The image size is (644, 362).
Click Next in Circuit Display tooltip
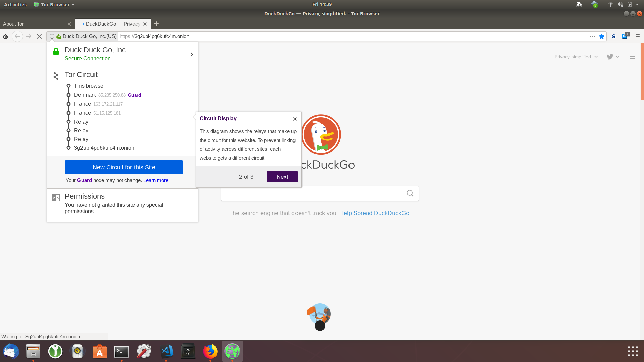(x=282, y=177)
